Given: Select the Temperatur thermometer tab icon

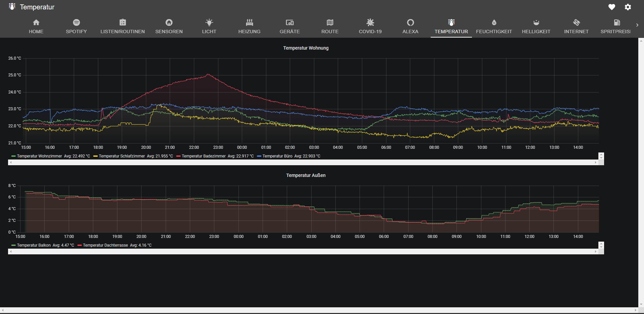Looking at the screenshot, I should pos(451,22).
